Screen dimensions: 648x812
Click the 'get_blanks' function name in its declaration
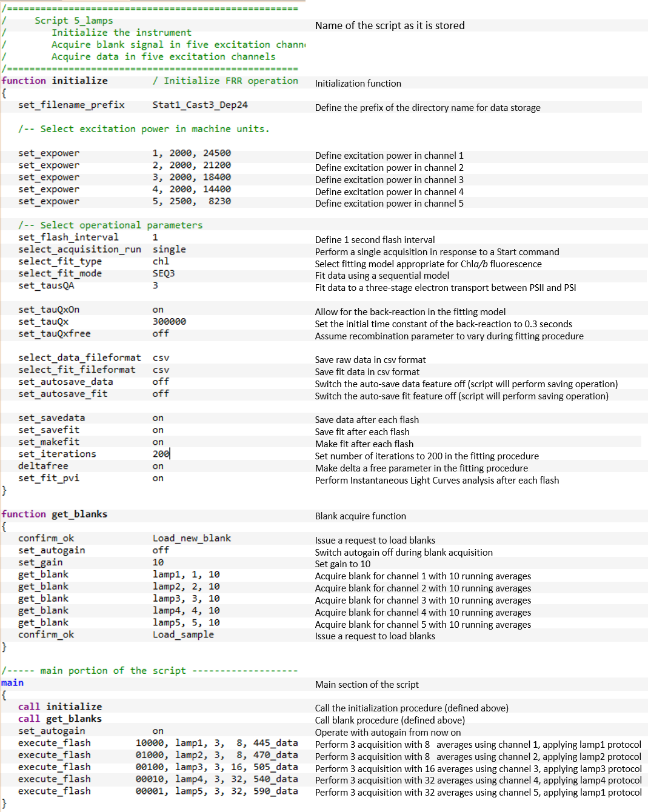(x=79, y=514)
